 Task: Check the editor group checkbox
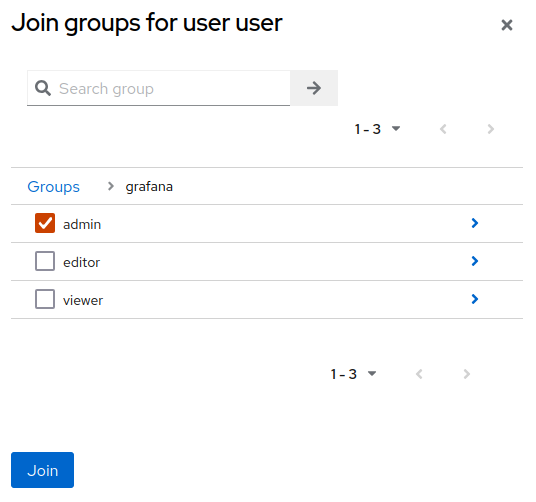(x=45, y=261)
